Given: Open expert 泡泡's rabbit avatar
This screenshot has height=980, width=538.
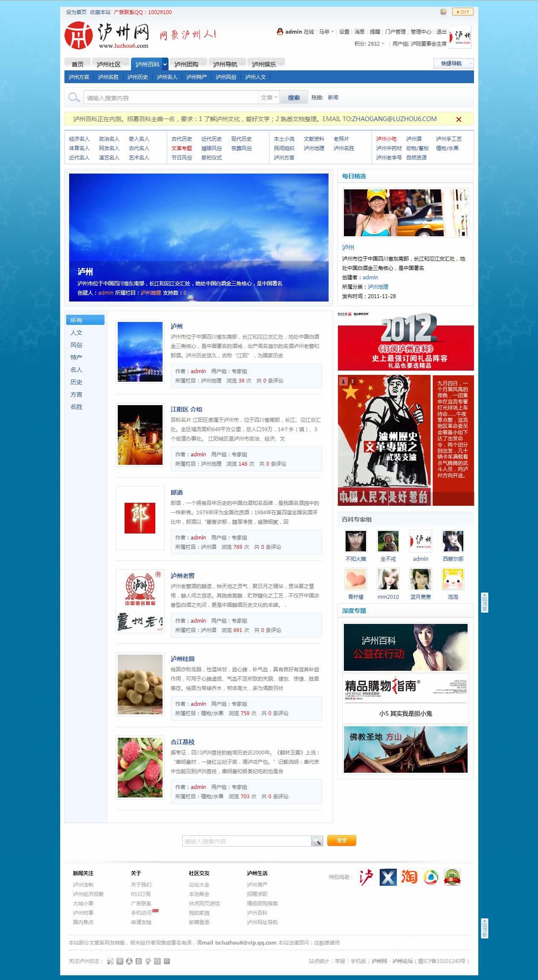Looking at the screenshot, I should pyautogui.click(x=453, y=579).
